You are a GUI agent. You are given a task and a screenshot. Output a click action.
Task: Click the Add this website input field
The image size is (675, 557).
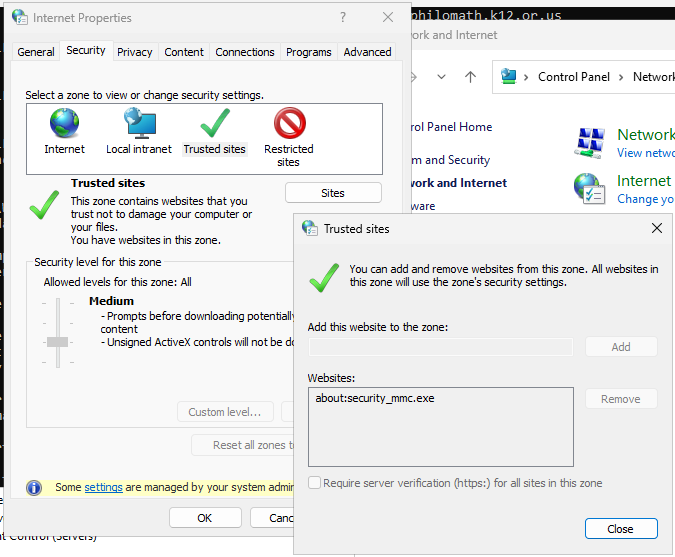click(x=440, y=347)
